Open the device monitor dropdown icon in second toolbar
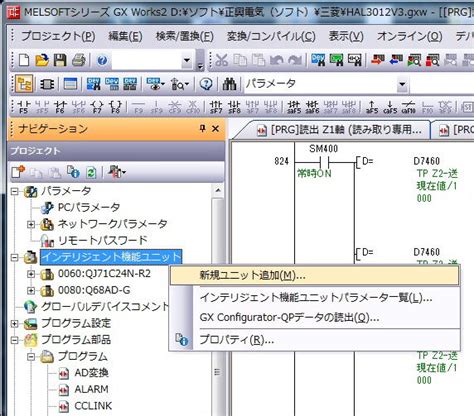 [155, 84]
